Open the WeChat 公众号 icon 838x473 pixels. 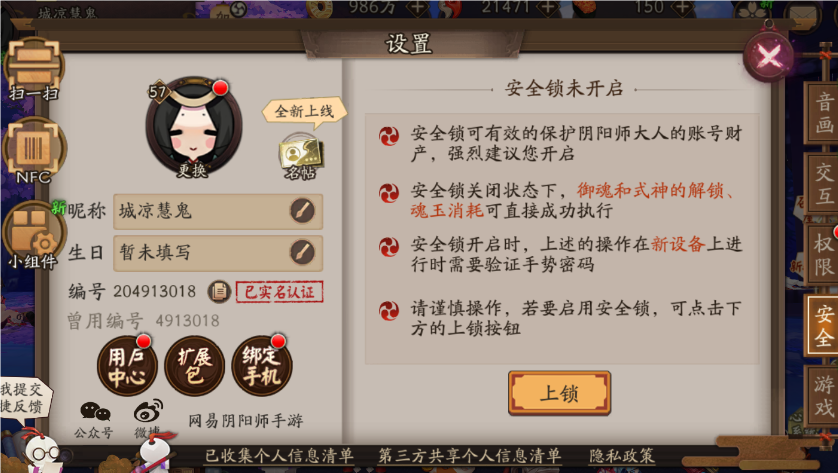tap(95, 420)
